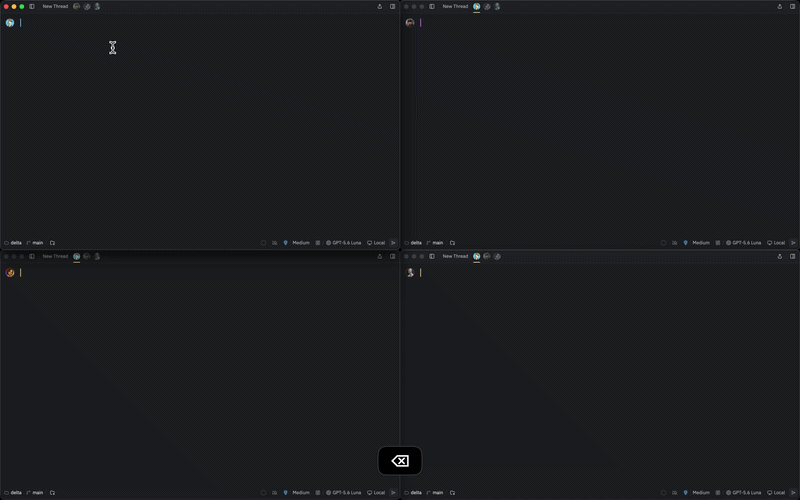800x500 pixels.
Task: Open the delta project selector in the top-right window
Action: (413, 243)
